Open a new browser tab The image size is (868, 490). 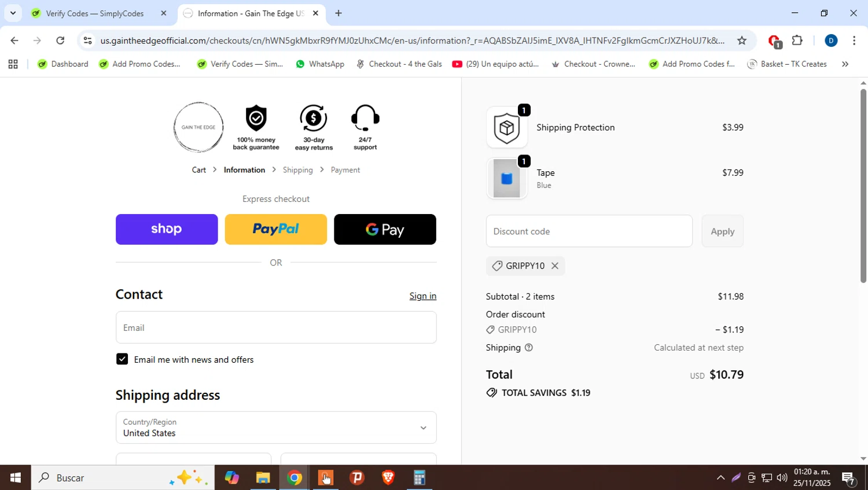click(339, 13)
